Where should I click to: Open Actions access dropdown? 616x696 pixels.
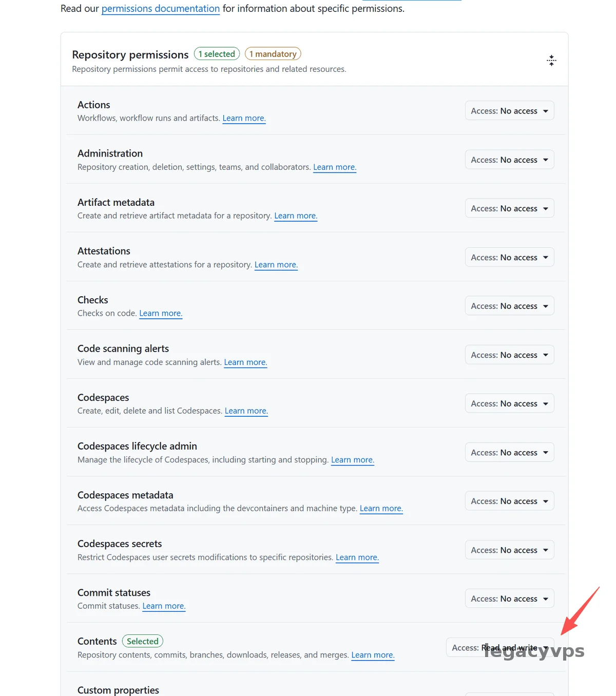[x=509, y=111]
